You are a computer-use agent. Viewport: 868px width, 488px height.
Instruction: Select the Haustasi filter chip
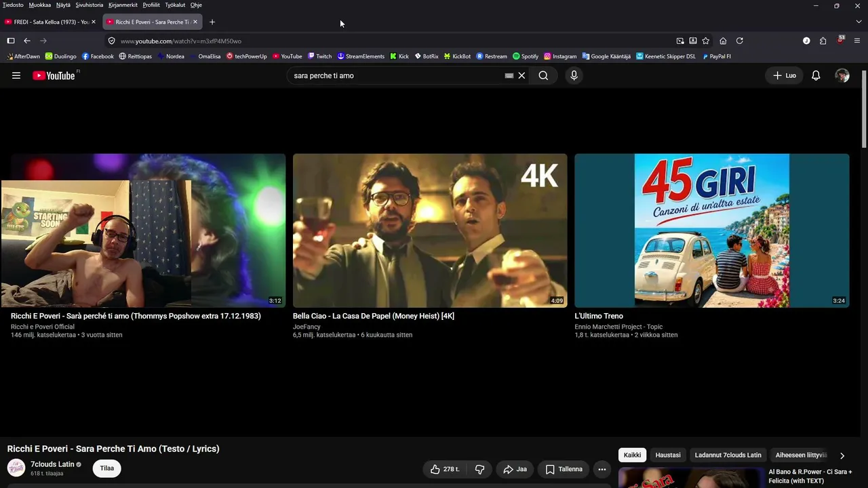[x=668, y=455]
